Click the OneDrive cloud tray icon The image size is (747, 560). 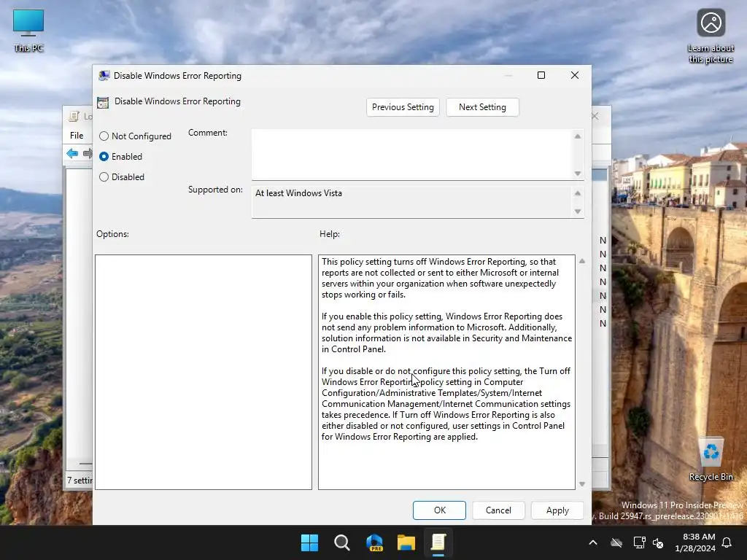click(616, 542)
